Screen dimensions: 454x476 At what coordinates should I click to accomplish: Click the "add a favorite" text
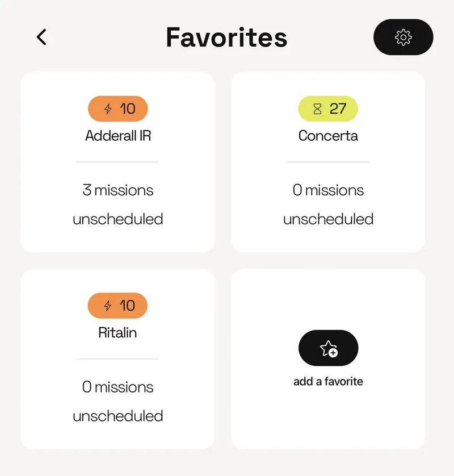[x=328, y=382]
